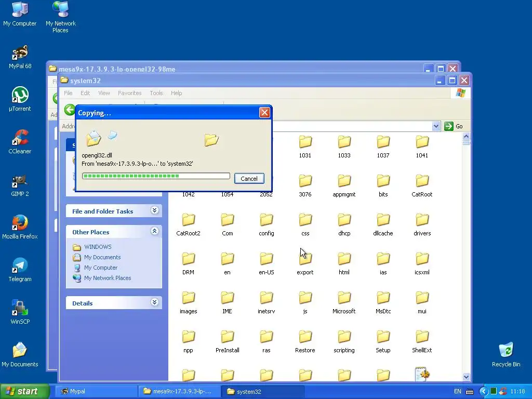Click the on-screen keyboard tray icon
Viewport: 532px width, 399px height.
click(x=470, y=392)
